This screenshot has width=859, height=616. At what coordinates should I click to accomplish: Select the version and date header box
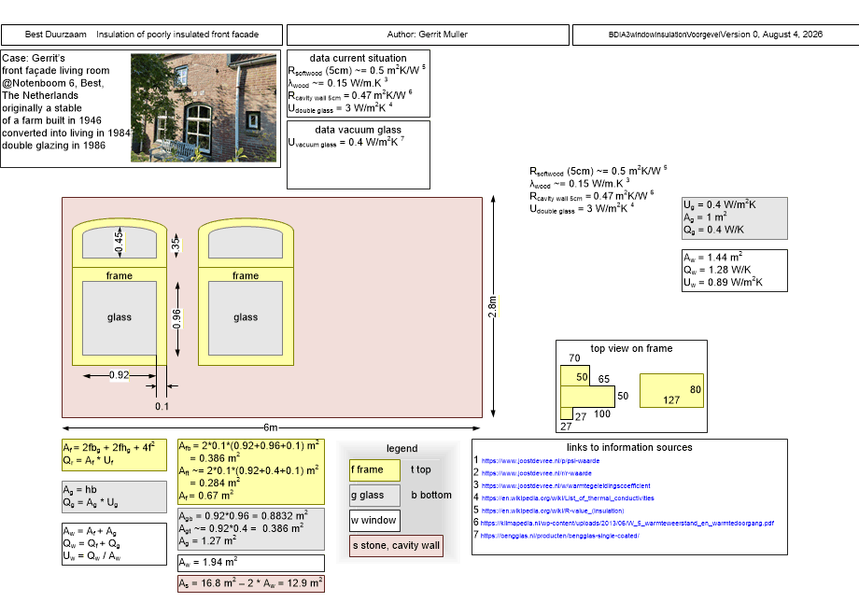tap(715, 35)
